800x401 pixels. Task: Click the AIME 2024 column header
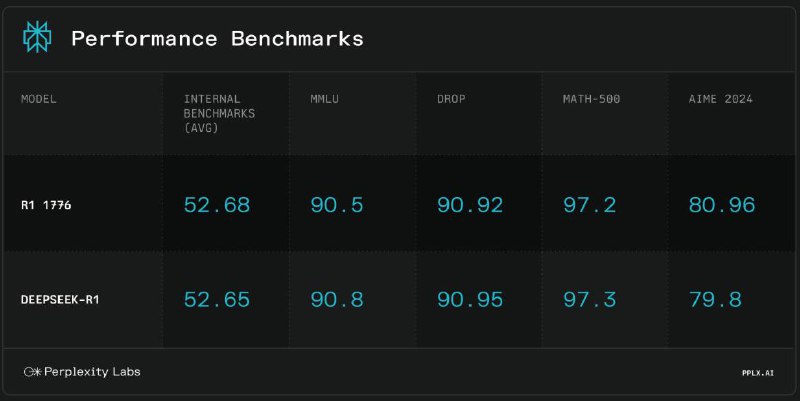click(x=720, y=99)
